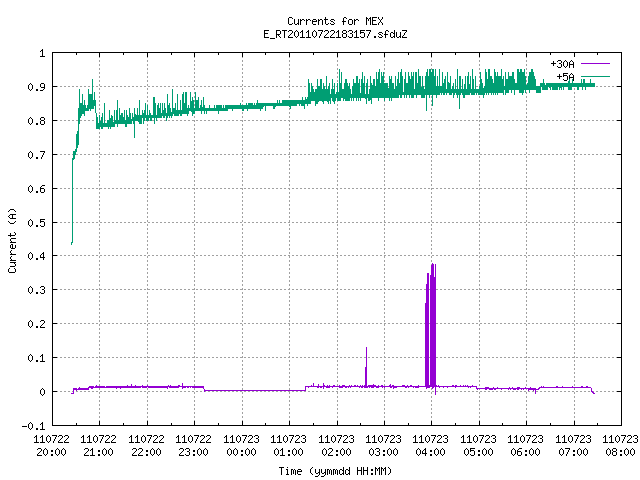Image resolution: width=640 pixels, height=480 pixels.
Task: Click y-axis tick value 0.3
Action: (x=37, y=290)
